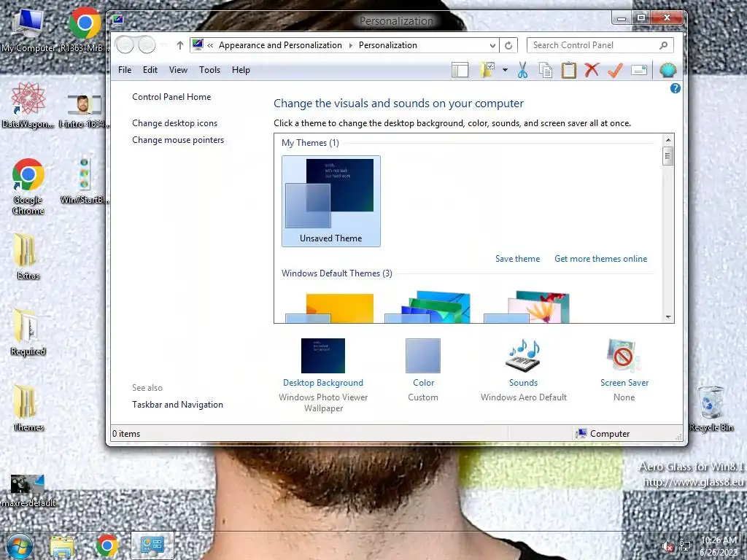This screenshot has height=560, width=747.
Task: Select the Google Chrome desktop shortcut
Action: click(x=28, y=187)
